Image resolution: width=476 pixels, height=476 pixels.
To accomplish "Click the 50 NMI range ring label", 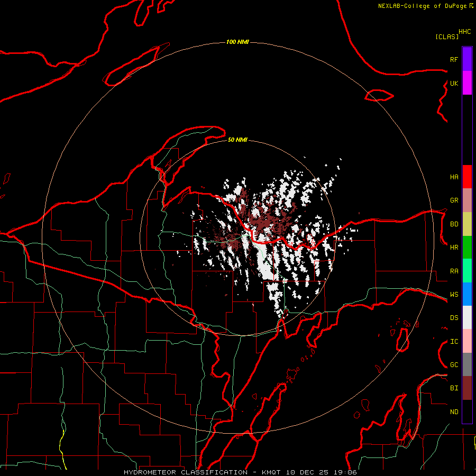I will 237,140.
